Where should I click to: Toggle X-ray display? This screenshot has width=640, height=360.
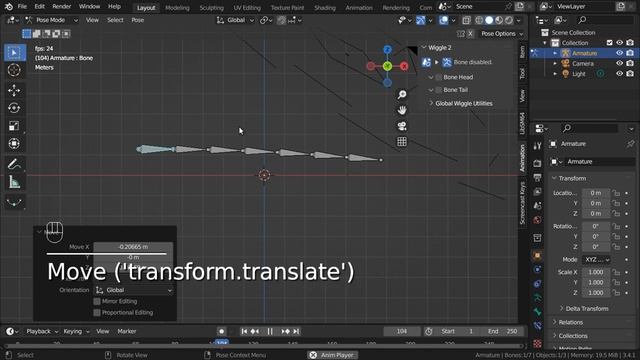pyautogui.click(x=467, y=20)
